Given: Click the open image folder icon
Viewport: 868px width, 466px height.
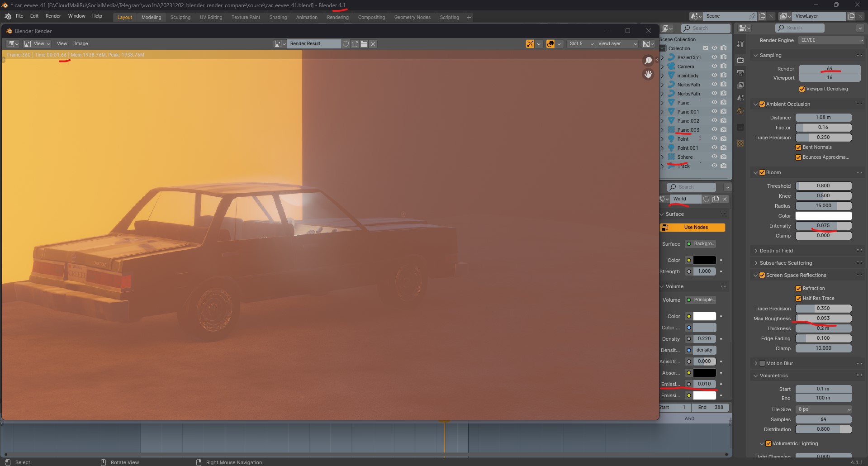Looking at the screenshot, I should pos(364,44).
